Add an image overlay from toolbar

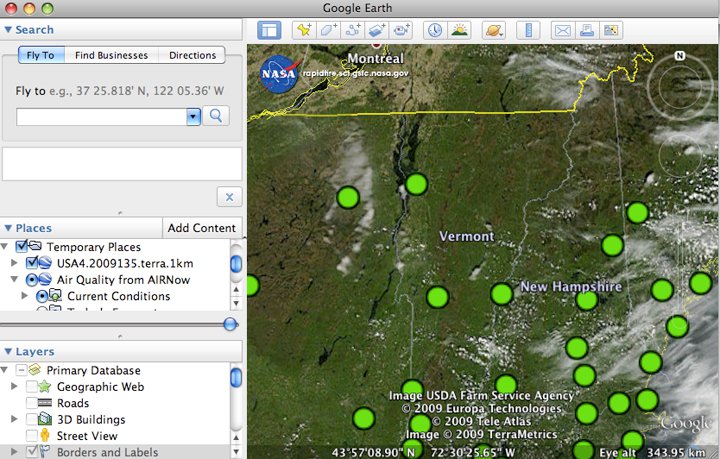tap(377, 30)
